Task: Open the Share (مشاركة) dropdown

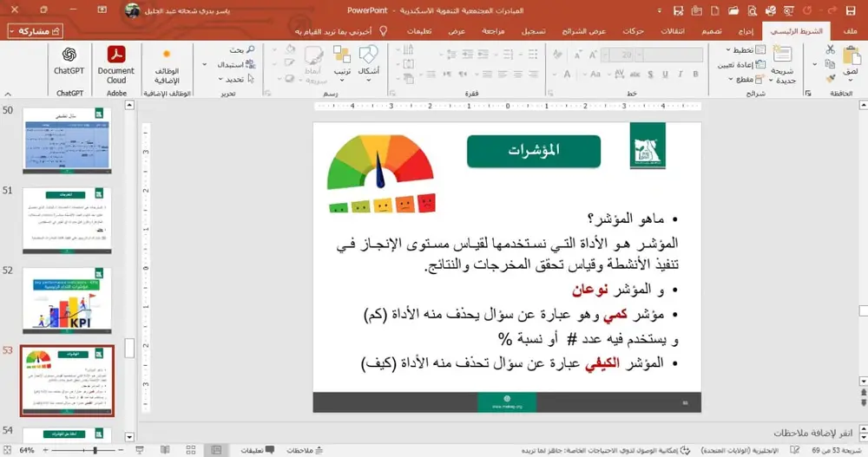Action: (36, 31)
